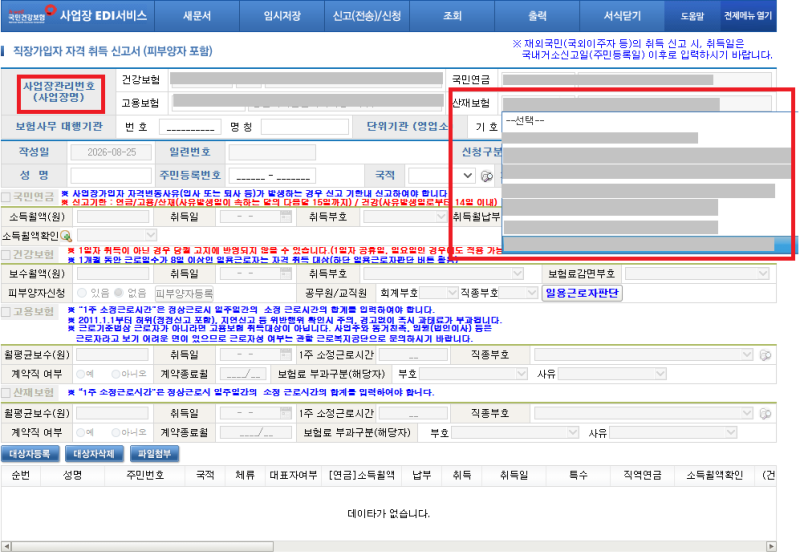Click the 주민번호 table column header
The height and width of the screenshot is (559, 800).
145,475
